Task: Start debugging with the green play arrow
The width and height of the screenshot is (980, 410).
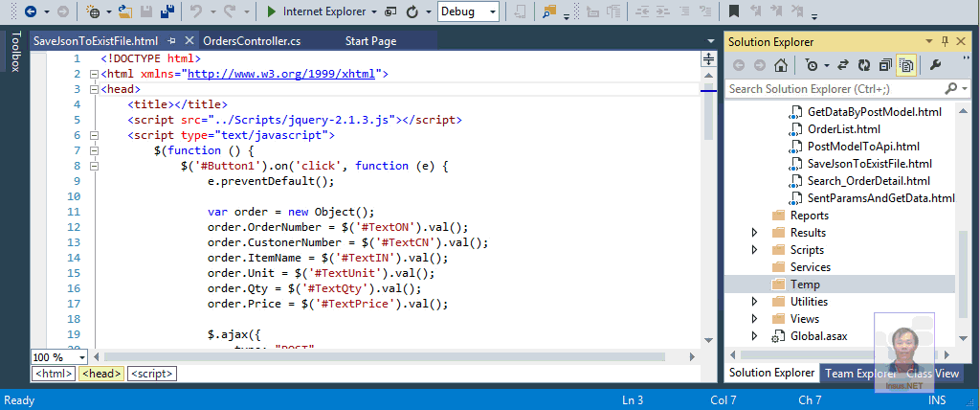Action: click(271, 11)
